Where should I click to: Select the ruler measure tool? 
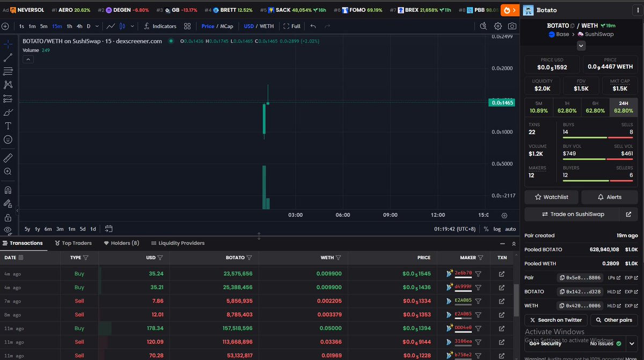pyautogui.click(x=8, y=158)
